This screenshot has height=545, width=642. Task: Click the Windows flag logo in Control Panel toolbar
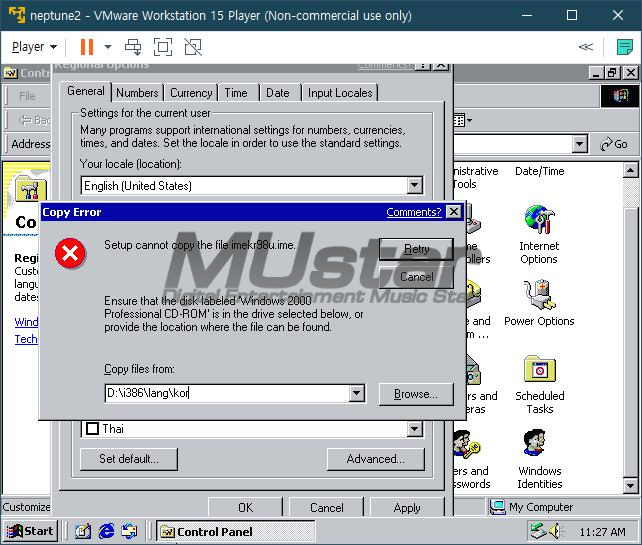pos(620,96)
